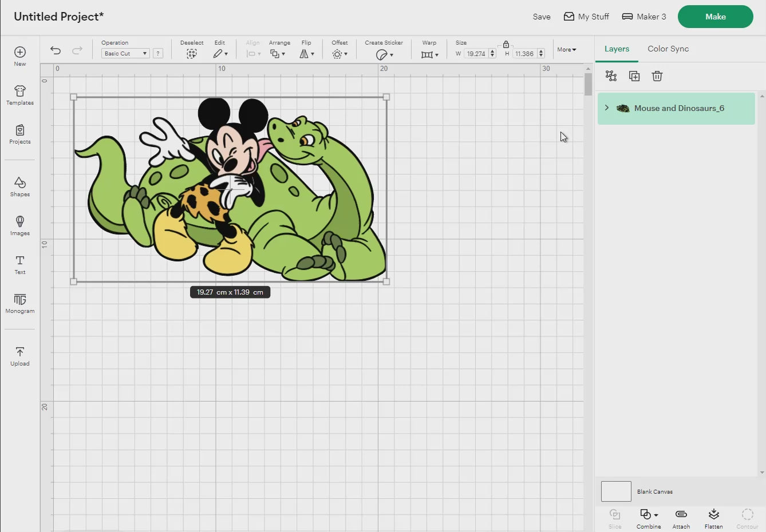Open the Arrange dropdown

pyautogui.click(x=278, y=54)
